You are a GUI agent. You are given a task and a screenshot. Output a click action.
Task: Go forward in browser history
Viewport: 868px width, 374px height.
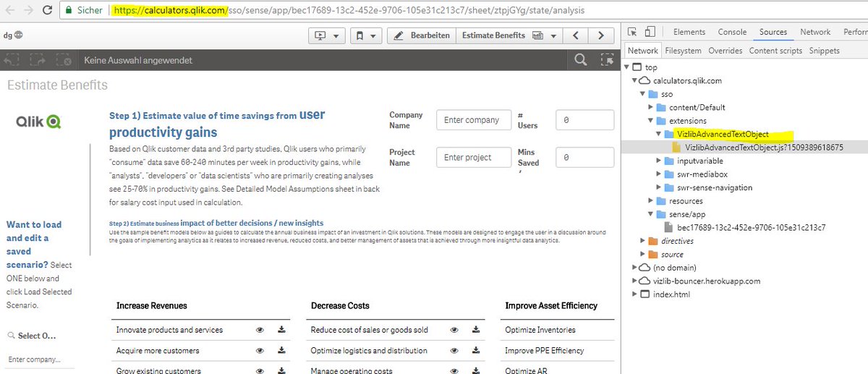point(29,11)
